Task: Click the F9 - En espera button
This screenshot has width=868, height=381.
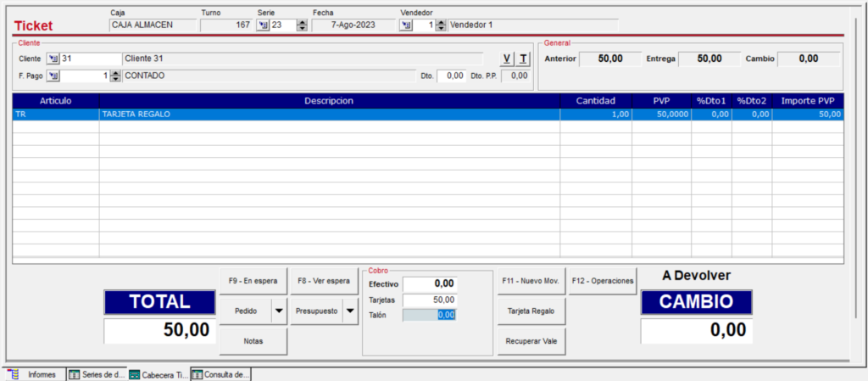Action: pyautogui.click(x=253, y=282)
